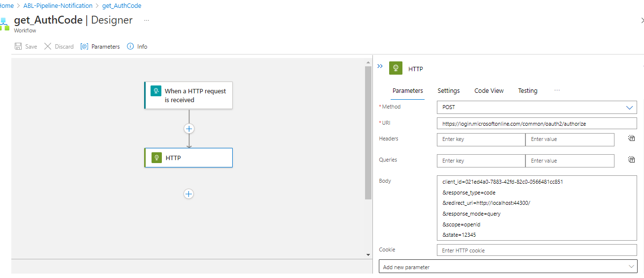The image size is (644, 278).
Task: Open the Add new parameter dropdown
Action: coord(508,267)
